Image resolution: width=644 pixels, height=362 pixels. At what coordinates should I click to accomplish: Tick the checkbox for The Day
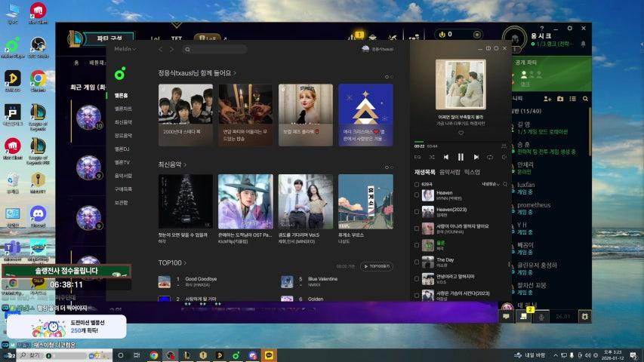pyautogui.click(x=417, y=262)
